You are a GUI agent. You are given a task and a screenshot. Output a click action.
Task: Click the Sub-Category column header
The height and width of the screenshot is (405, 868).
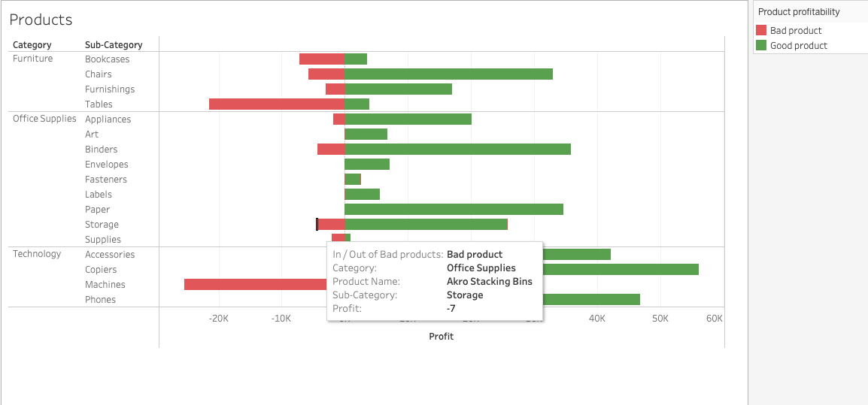(x=114, y=45)
